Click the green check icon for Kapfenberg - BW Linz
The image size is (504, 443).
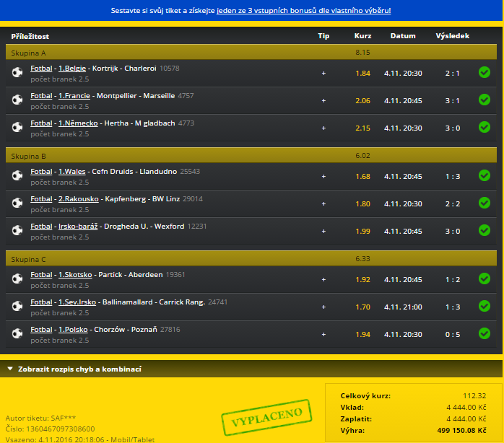point(484,203)
